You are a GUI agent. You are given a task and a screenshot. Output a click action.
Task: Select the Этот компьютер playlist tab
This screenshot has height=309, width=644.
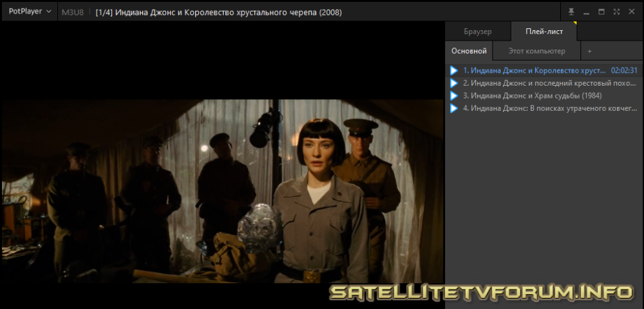pos(537,51)
